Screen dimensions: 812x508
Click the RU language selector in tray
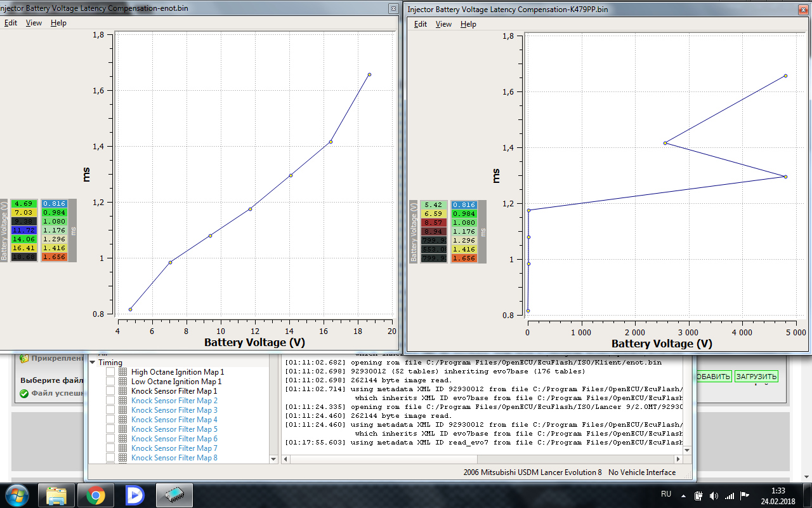pyautogui.click(x=666, y=494)
